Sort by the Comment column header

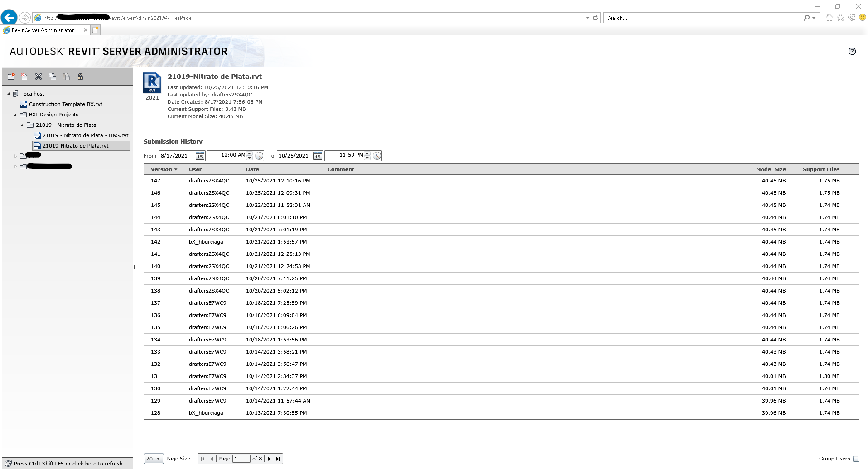click(x=341, y=169)
